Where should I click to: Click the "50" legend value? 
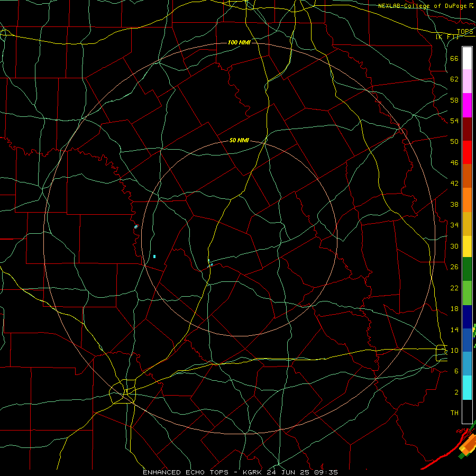pos(454,142)
